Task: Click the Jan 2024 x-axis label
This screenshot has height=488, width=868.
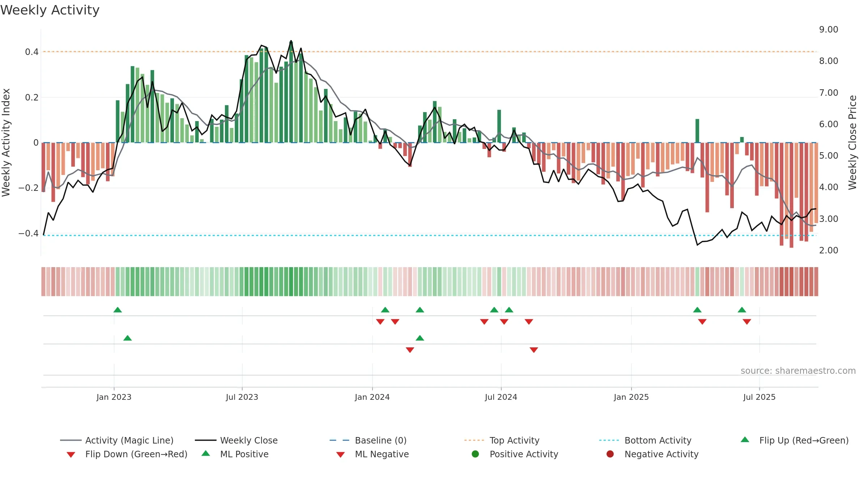Action: [372, 397]
